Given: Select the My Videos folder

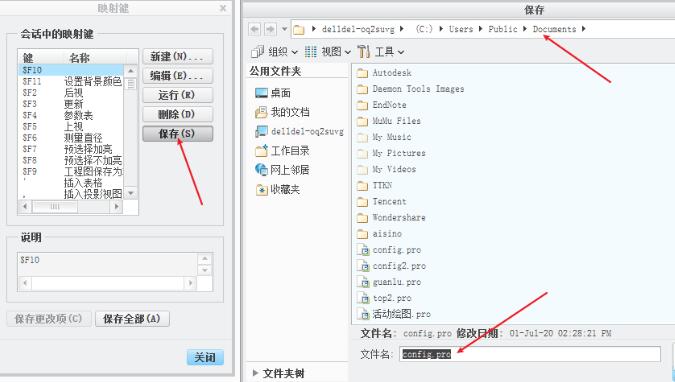Looking at the screenshot, I should [387, 169].
